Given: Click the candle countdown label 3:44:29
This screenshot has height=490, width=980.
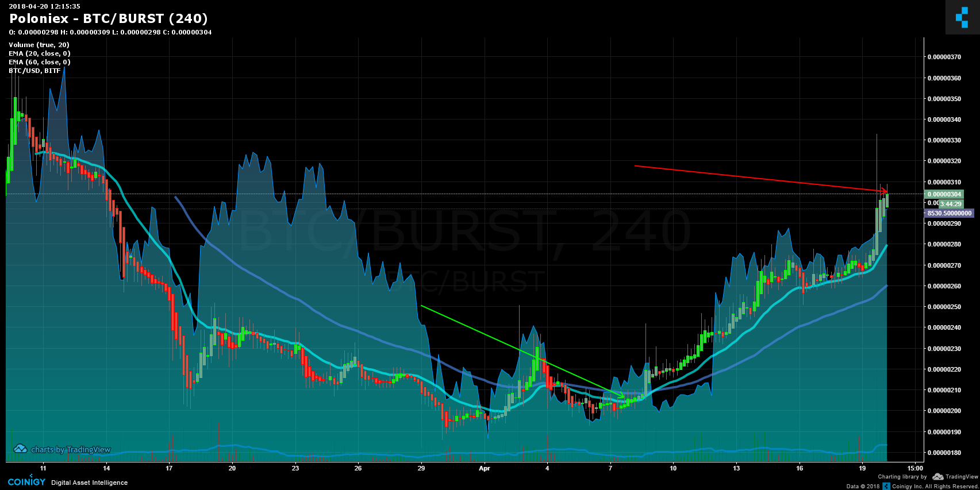Looking at the screenshot, I should pos(951,204).
